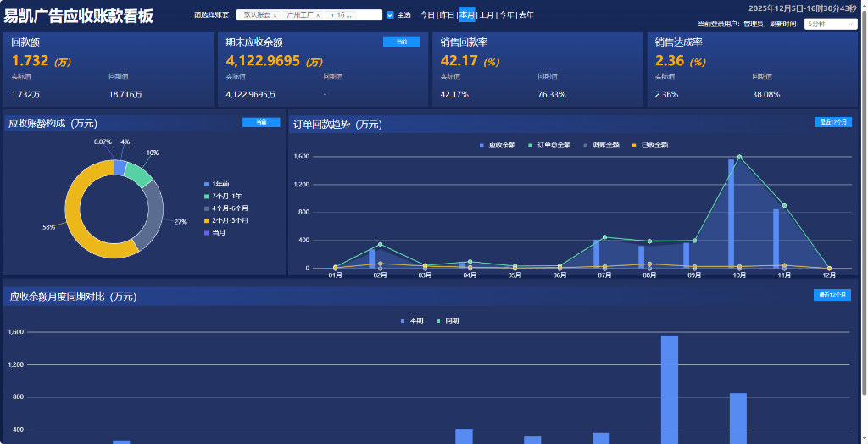Click the 38.08% same-period value
Image resolution: width=868 pixels, height=444 pixels.
[766, 95]
